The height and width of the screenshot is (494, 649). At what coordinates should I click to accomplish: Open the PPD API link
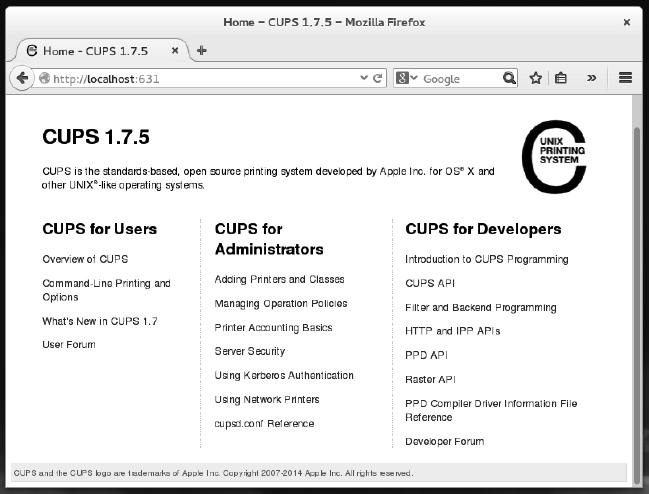[426, 355]
